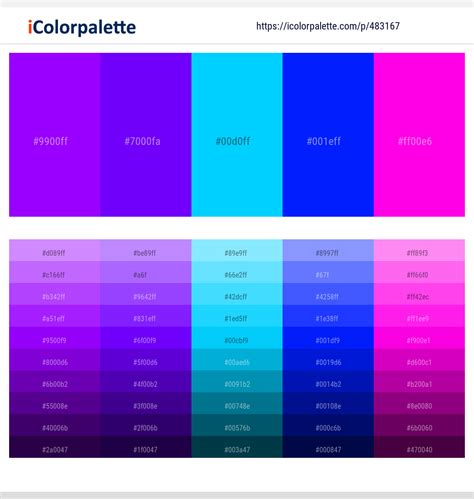Image resolution: width=474 pixels, height=499 pixels.
Task: Open the icolorpalette.com/p/483167 URL link
Action: 328,26
